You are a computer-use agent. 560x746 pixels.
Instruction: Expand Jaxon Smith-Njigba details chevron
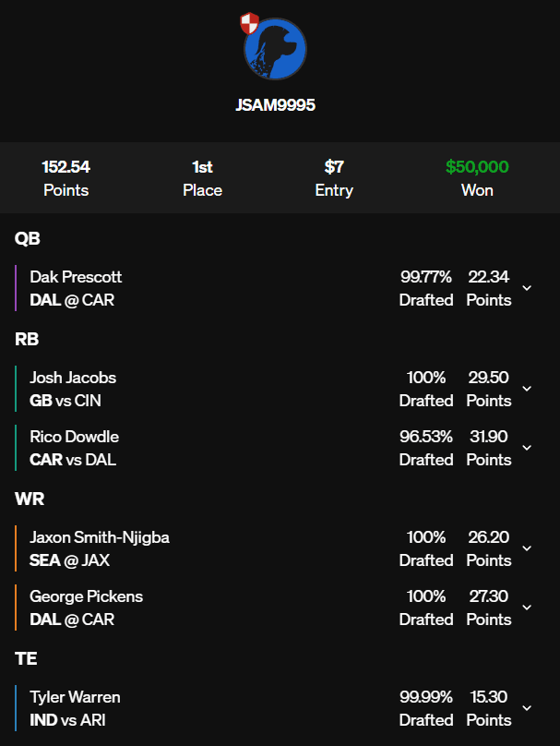(x=527, y=548)
